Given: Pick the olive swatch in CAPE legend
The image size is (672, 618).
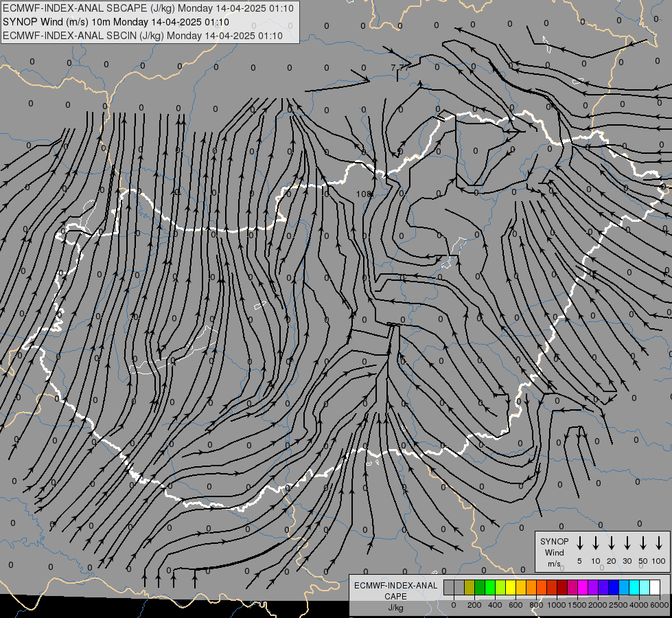Looking at the screenshot, I should pos(470,587).
